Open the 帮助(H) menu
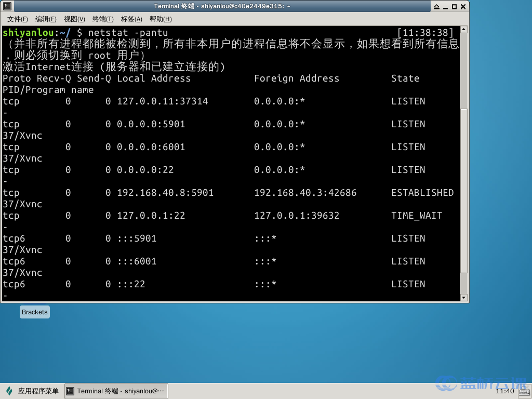 (x=160, y=19)
